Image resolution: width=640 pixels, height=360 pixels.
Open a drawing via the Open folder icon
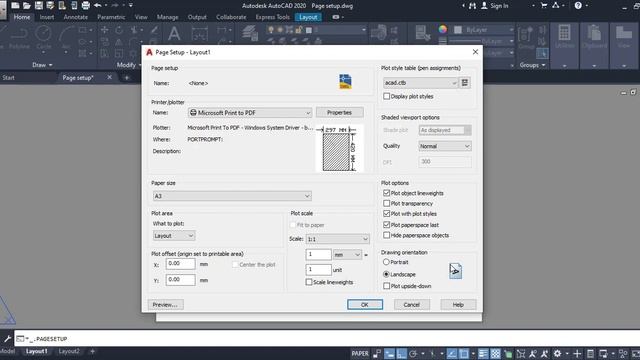27,6
